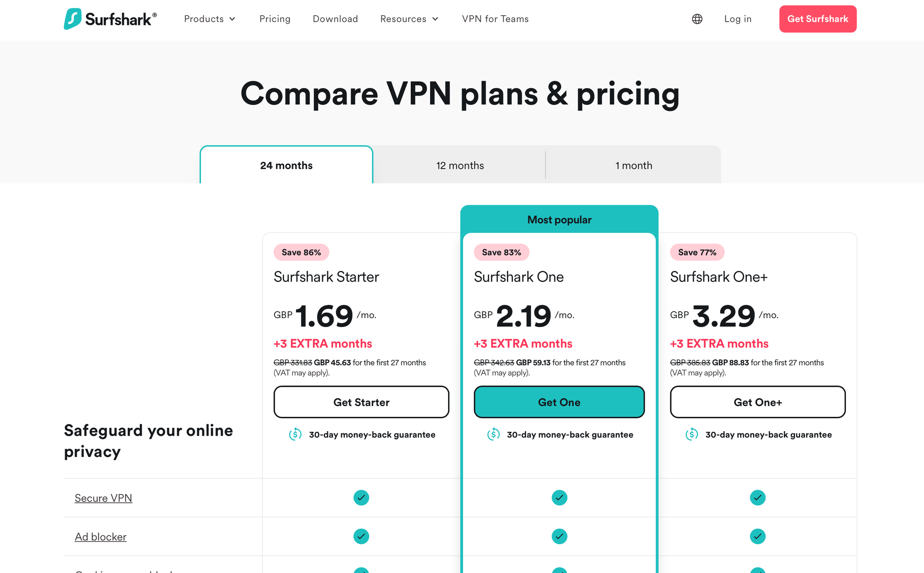This screenshot has width=924, height=573.
Task: Toggle visibility of Secure VPN feature row
Action: (x=103, y=498)
